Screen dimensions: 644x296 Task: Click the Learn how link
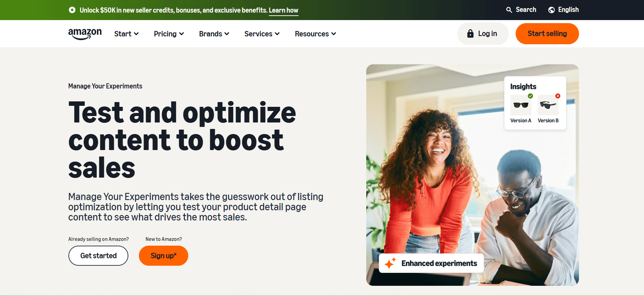click(284, 10)
